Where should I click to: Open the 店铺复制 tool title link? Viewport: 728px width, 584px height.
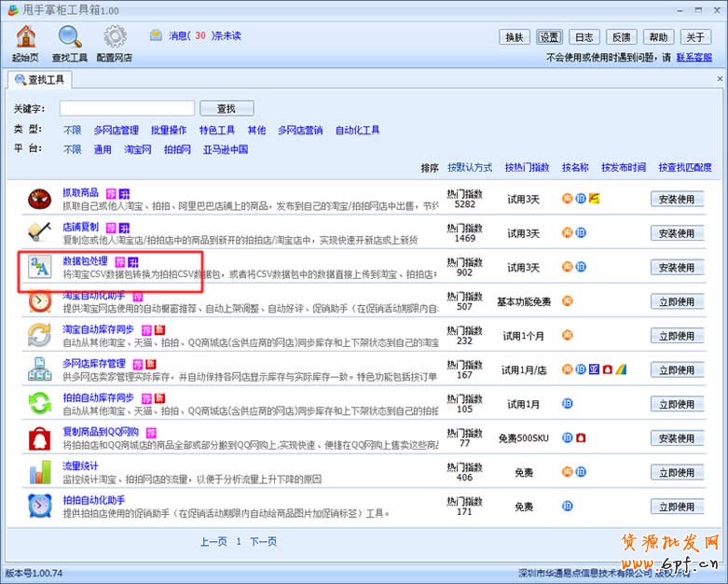(81, 227)
